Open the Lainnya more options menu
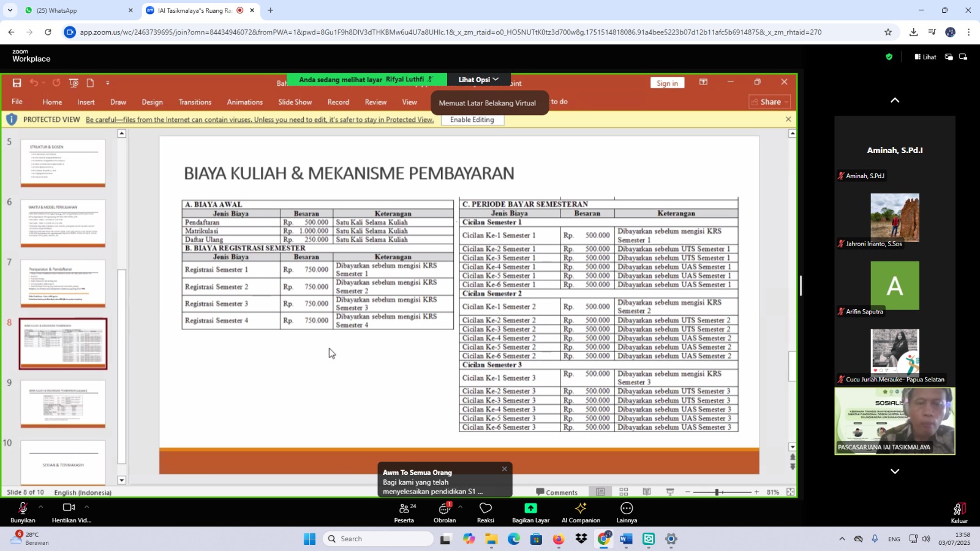Viewport: 980px width, 551px height. point(626,512)
